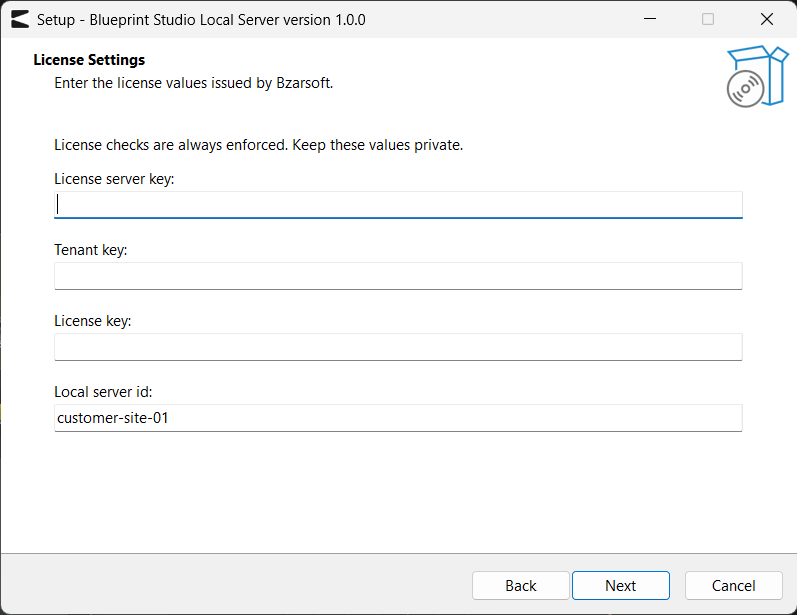This screenshot has height=615, width=797.
Task: Click the Local server id field containing customer-site-01
Action: (398, 418)
